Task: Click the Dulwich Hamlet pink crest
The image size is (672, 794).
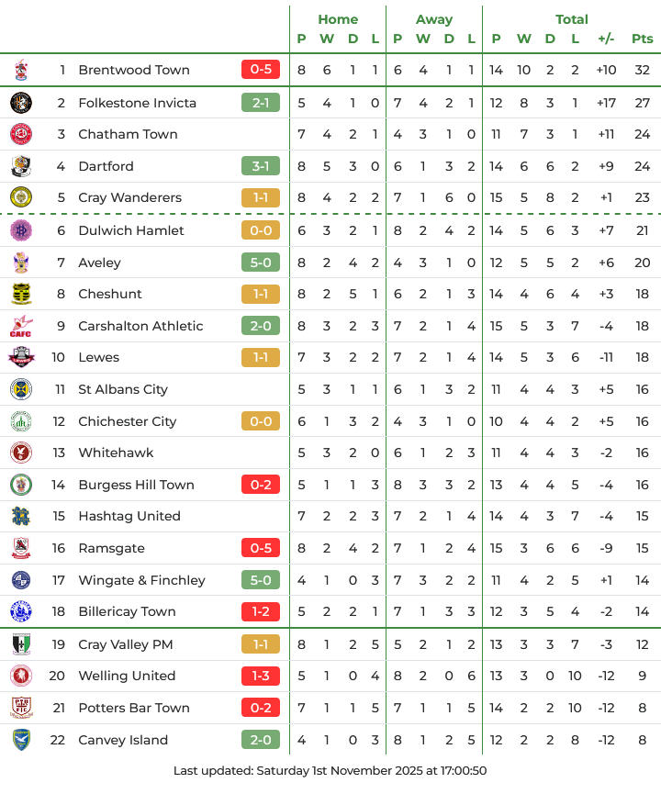Action: click(21, 230)
